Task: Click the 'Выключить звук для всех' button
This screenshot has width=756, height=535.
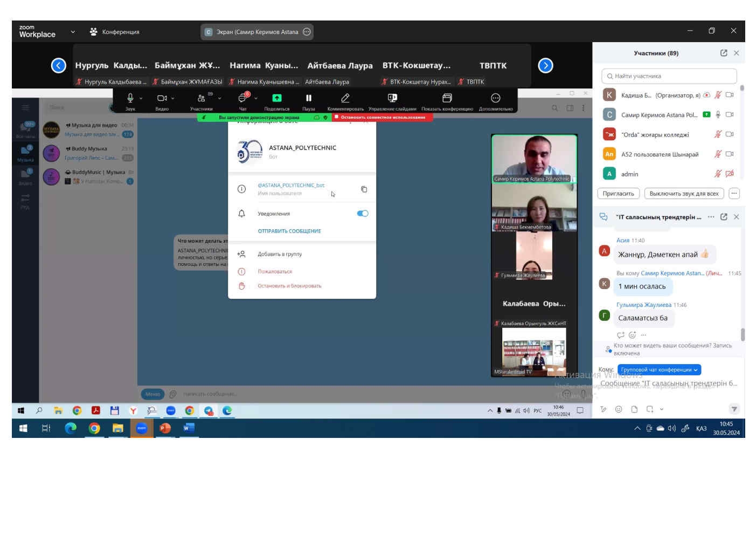Action: tap(684, 194)
